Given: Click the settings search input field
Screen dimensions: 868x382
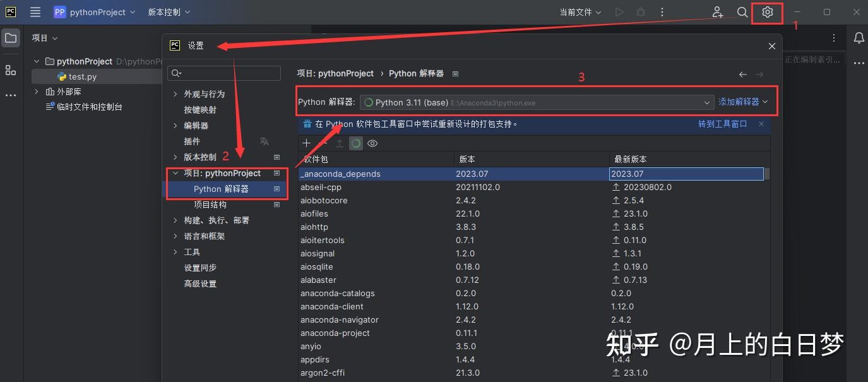Looking at the screenshot, I should coord(224,73).
